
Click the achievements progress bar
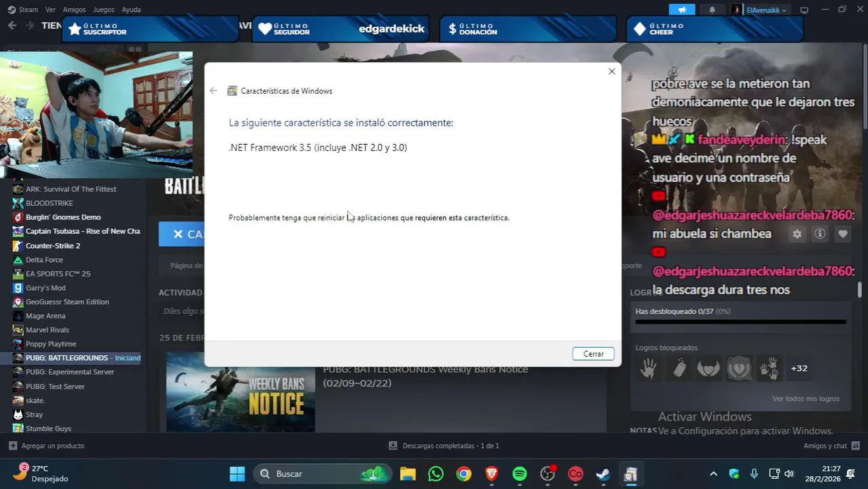point(740,322)
